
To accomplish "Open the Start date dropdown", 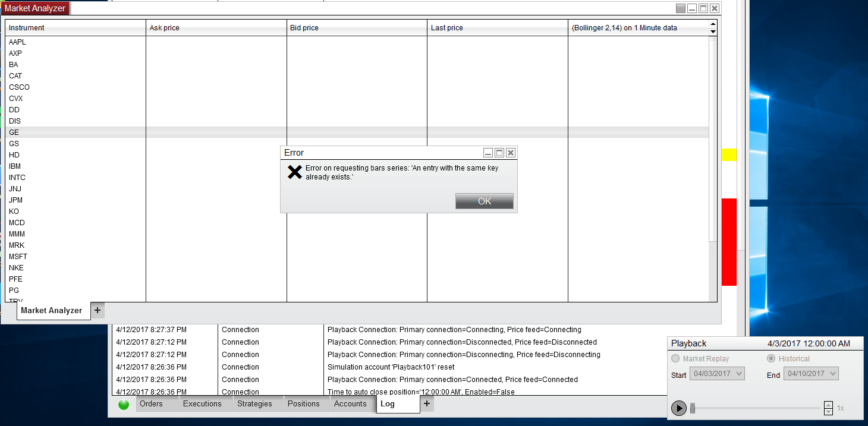I will click(x=716, y=374).
